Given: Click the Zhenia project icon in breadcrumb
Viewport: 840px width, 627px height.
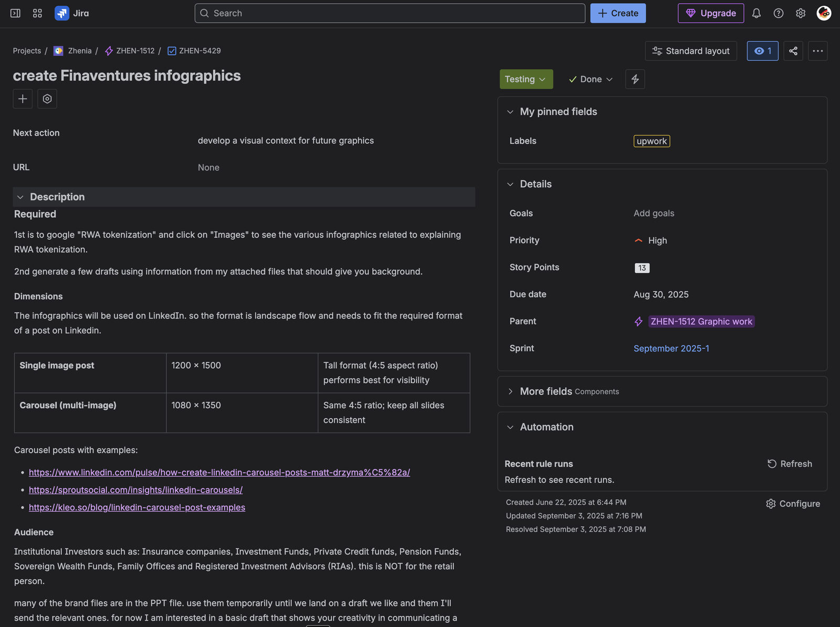Looking at the screenshot, I should point(58,51).
